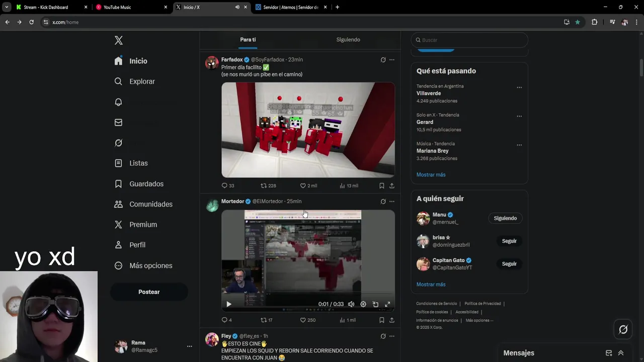The width and height of the screenshot is (644, 362).
Task: Repost Mortedor post with 17 reposts
Action: point(267,320)
